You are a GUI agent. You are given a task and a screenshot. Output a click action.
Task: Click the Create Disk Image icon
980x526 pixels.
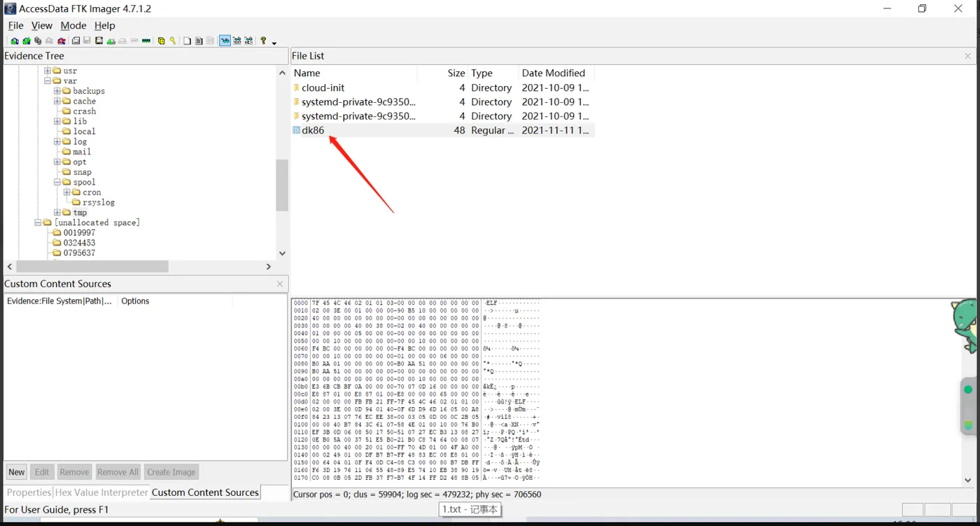(76, 41)
